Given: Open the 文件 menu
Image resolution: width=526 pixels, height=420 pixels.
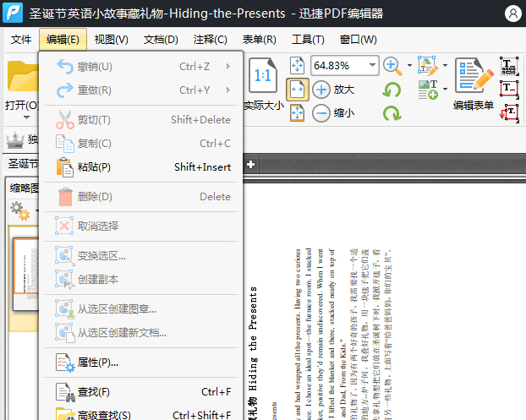Looking at the screenshot, I should pos(21,40).
